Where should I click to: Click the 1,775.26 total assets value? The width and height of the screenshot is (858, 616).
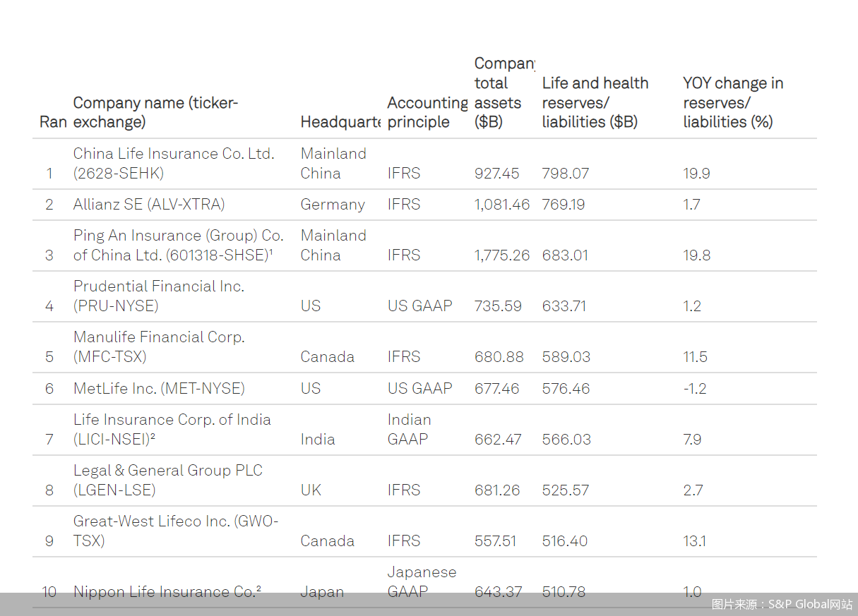pos(501,255)
